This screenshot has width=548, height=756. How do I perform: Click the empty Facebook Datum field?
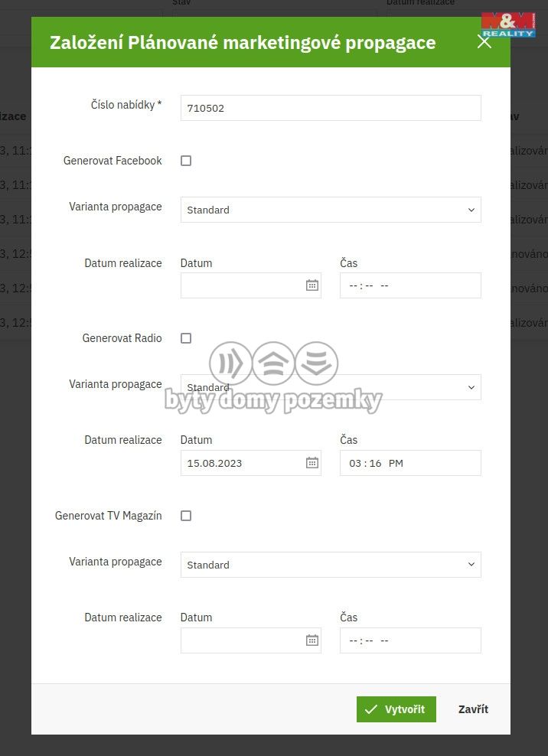click(251, 285)
